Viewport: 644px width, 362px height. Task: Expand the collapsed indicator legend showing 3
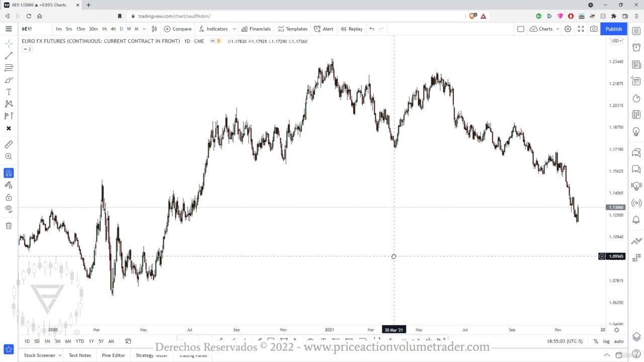coord(27,49)
